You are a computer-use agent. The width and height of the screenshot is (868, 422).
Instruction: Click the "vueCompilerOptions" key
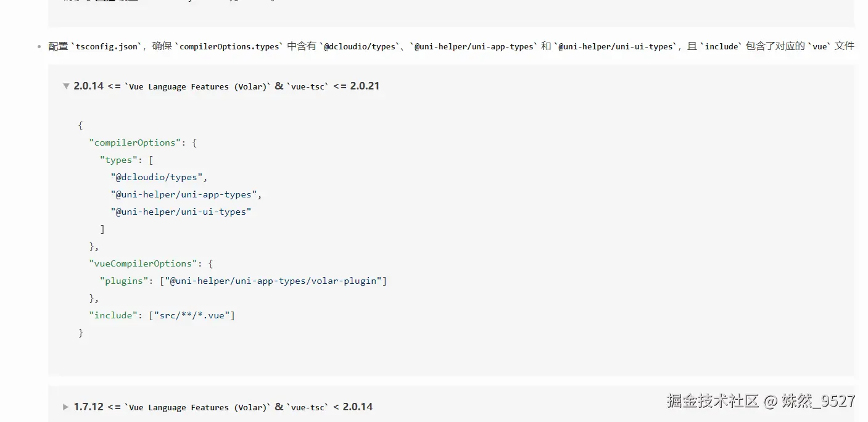pos(143,263)
